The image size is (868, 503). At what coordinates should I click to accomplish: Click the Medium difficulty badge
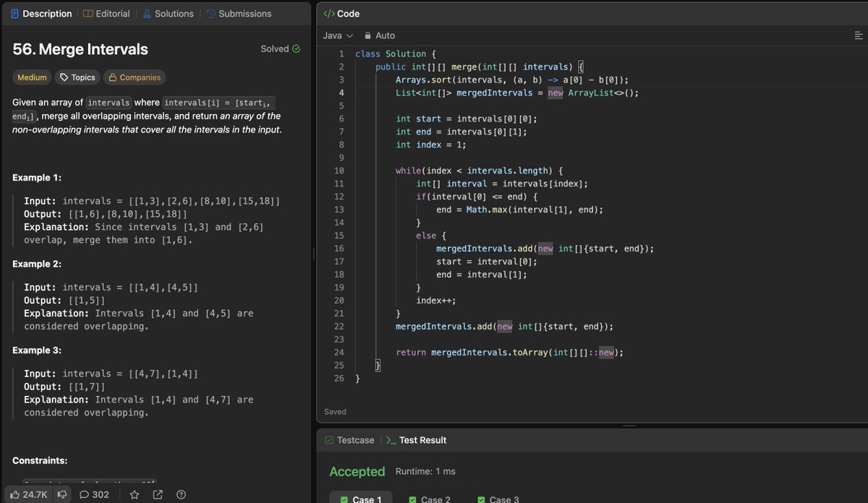pyautogui.click(x=32, y=77)
